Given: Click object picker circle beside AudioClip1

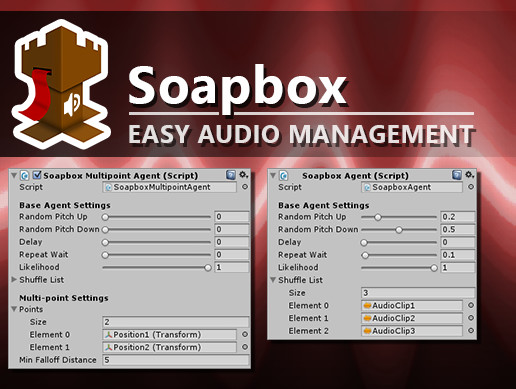Looking at the screenshot, I should 471,305.
